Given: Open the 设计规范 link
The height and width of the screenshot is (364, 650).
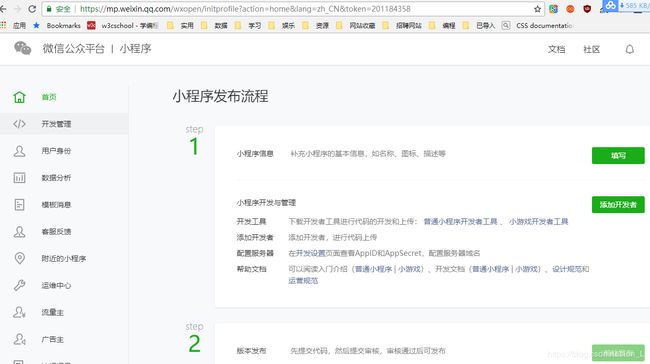Looking at the screenshot, I should click(567, 269).
